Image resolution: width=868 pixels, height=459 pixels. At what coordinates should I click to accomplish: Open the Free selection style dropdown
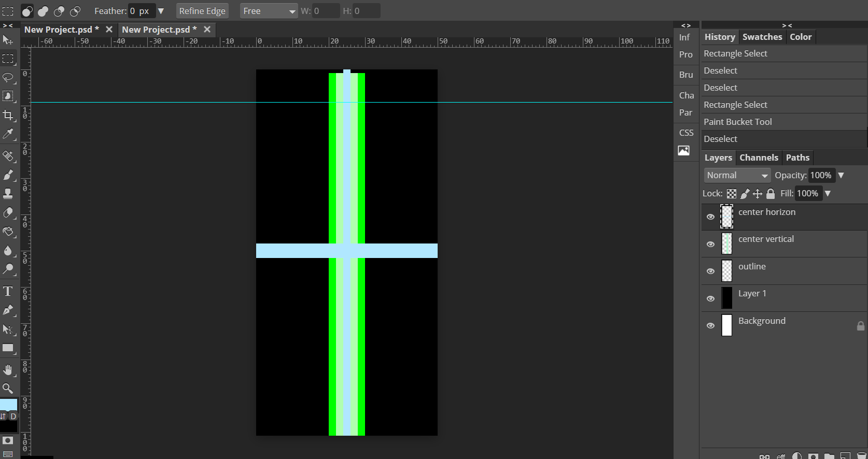pos(269,11)
